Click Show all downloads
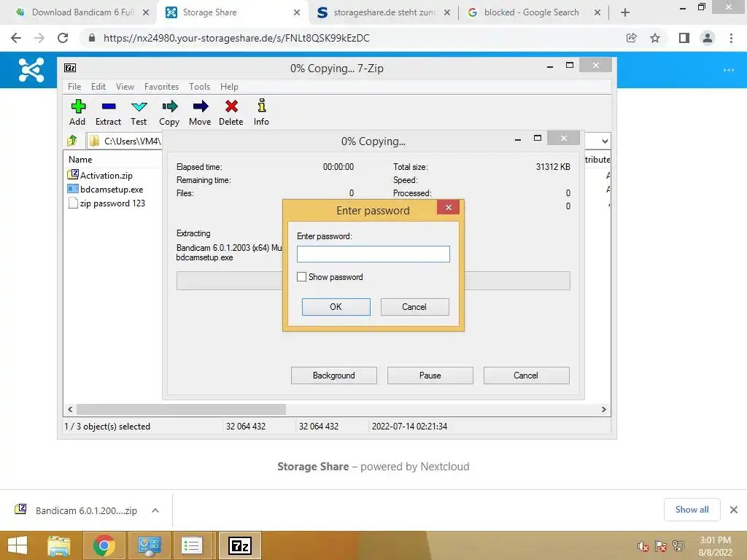 click(692, 510)
